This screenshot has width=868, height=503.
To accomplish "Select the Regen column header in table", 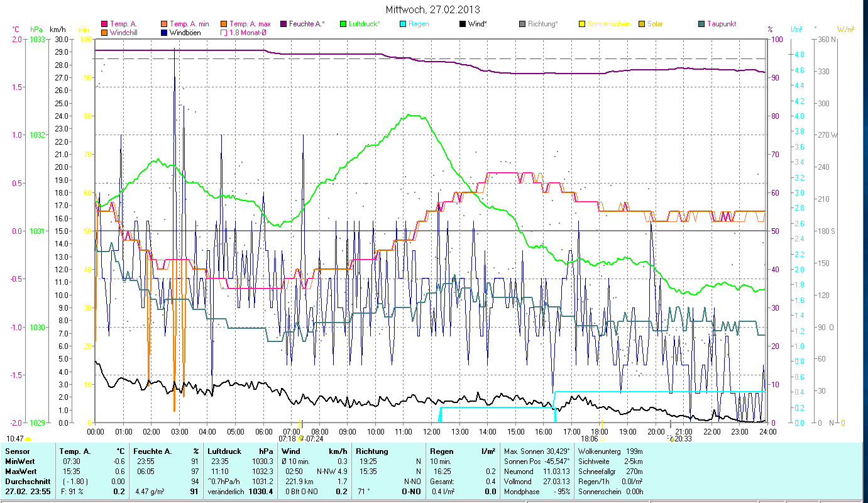I will (x=441, y=451).
